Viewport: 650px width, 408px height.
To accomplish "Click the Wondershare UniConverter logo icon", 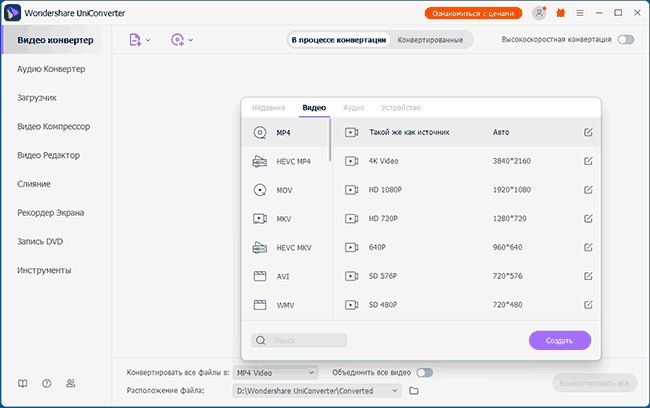I will click(12, 13).
